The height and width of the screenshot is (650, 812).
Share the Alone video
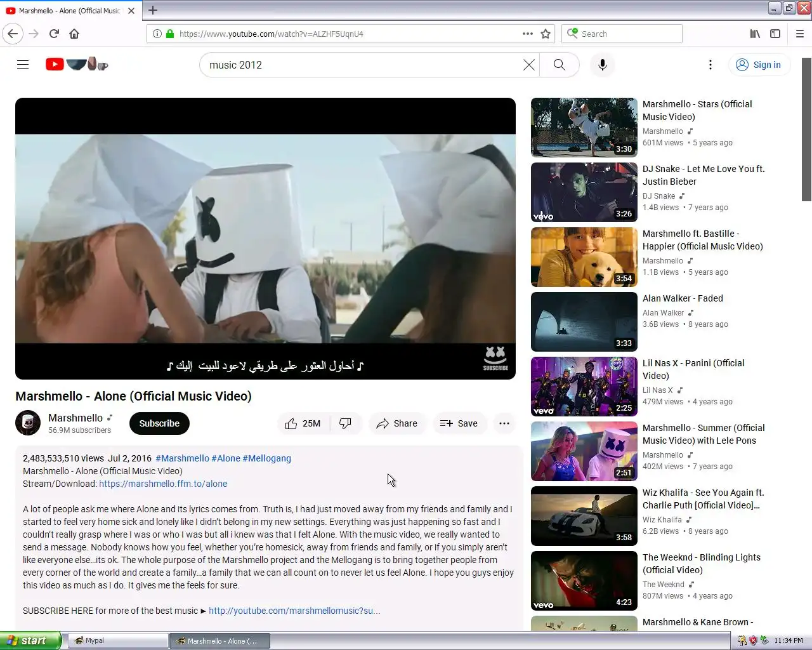point(397,423)
